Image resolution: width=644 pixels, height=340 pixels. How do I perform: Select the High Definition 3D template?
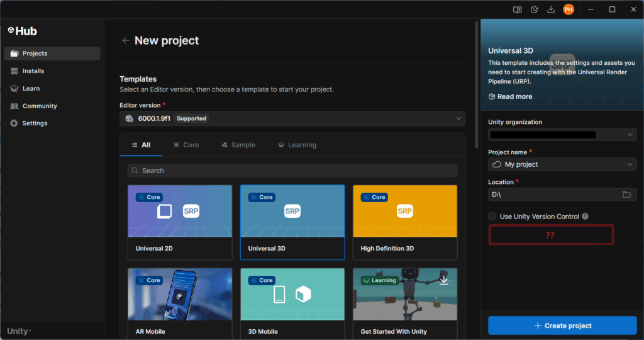405,222
